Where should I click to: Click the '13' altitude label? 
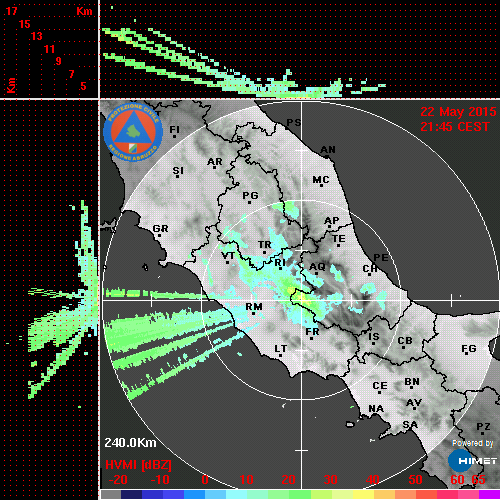point(37,36)
